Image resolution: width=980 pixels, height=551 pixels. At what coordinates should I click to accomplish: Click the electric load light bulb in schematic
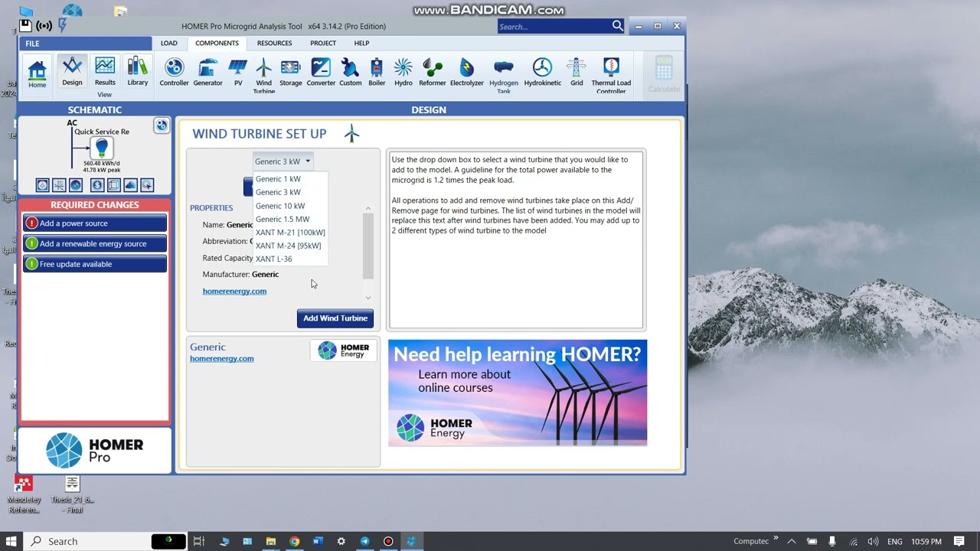102,148
